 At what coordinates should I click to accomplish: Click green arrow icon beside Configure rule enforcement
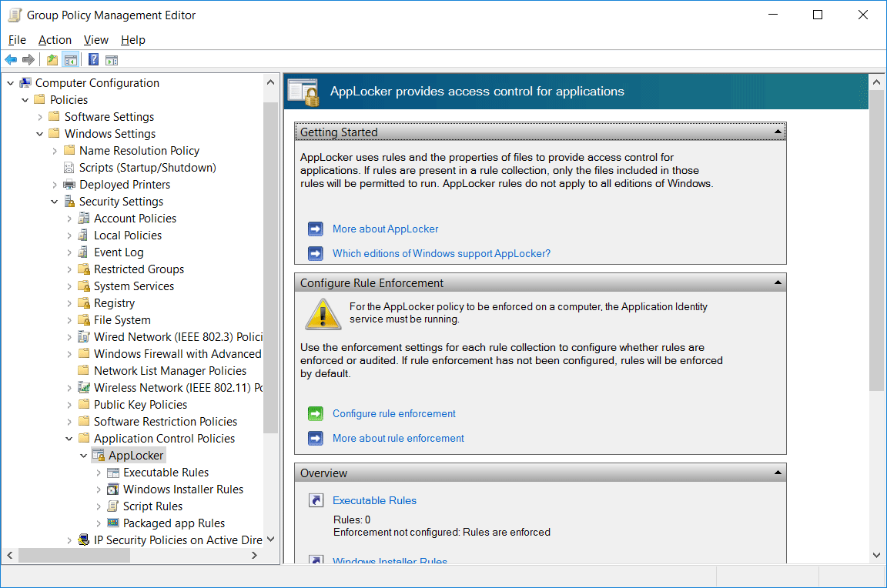pos(316,414)
